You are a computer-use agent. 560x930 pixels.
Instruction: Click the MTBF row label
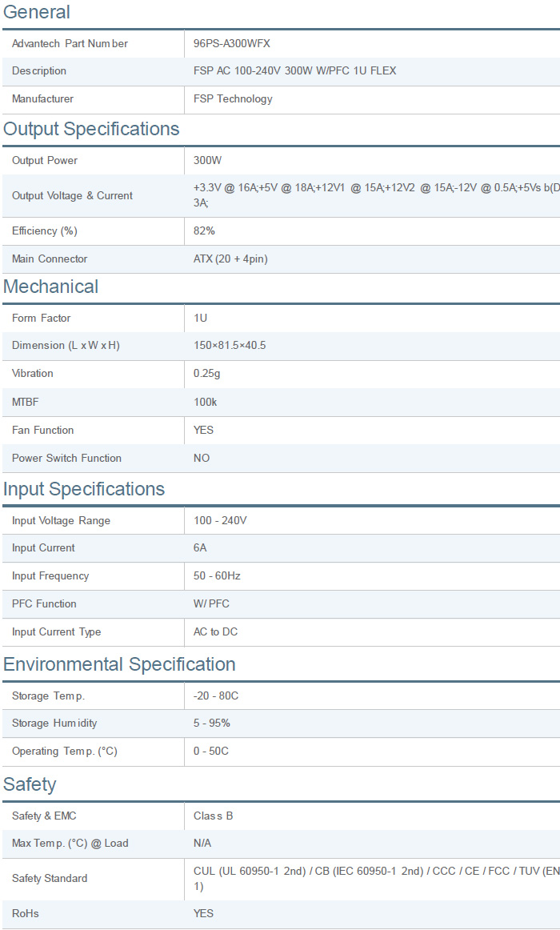coord(25,402)
